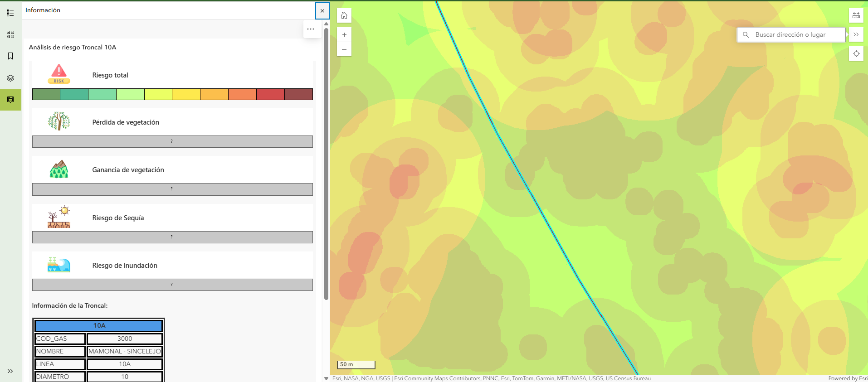Screen dimensions: 868x382
Task: Select the 'Pérdida de vegetación' label
Action: pyautogui.click(x=126, y=122)
